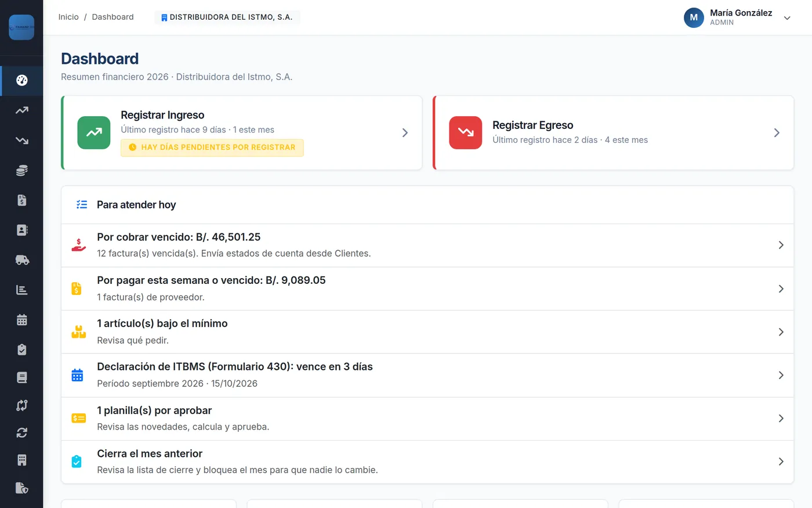Click the green Registrar Ingreso icon
The image size is (812, 508).
(x=94, y=133)
